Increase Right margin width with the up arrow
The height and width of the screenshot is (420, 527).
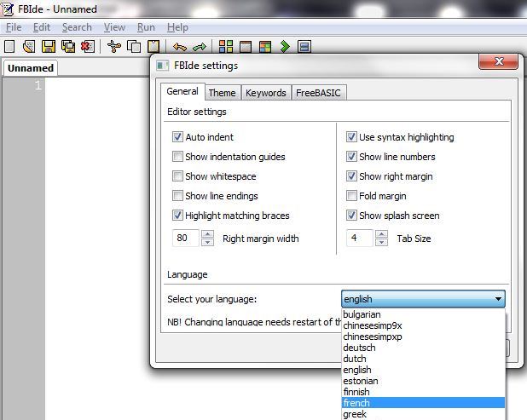tap(207, 234)
